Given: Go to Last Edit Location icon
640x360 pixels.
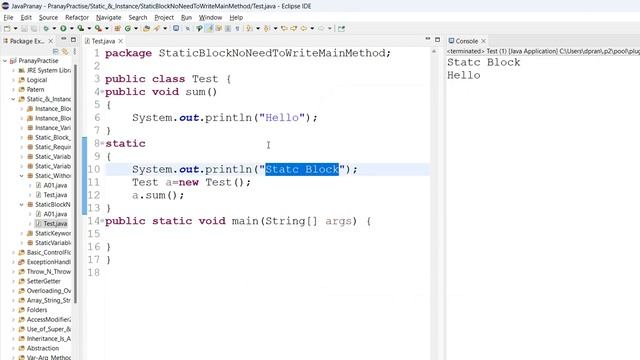Looking at the screenshot, I should (x=284, y=29).
